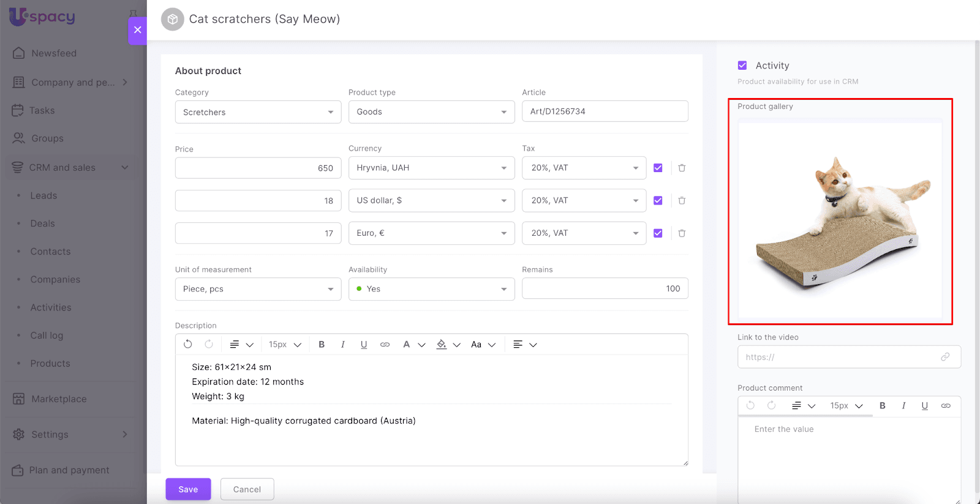Screen dimensions: 980x504
Task: Open the Category dropdown
Action: pyautogui.click(x=258, y=112)
